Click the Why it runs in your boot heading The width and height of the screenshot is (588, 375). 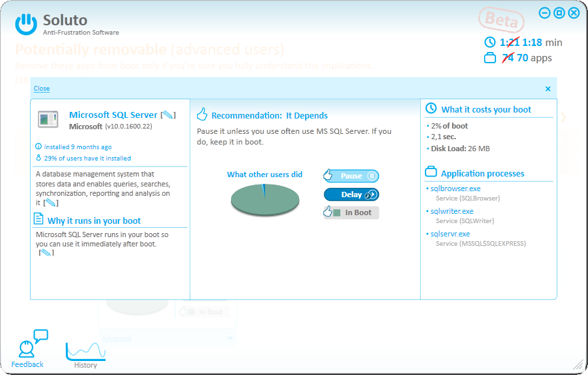(x=94, y=221)
